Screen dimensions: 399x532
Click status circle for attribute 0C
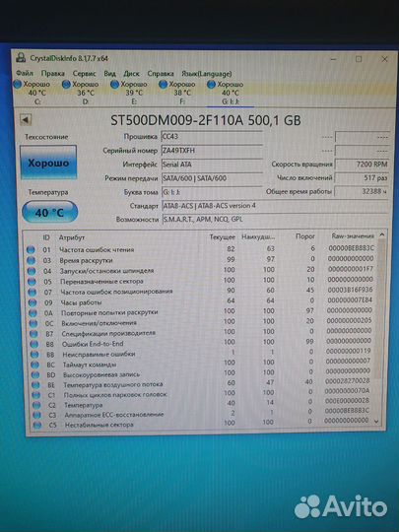pos(33,323)
